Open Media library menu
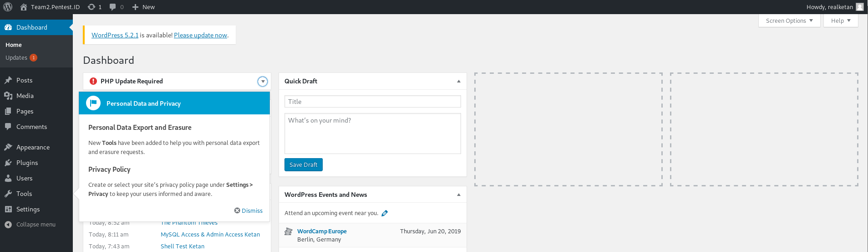The width and height of the screenshot is (868, 252). click(x=36, y=96)
